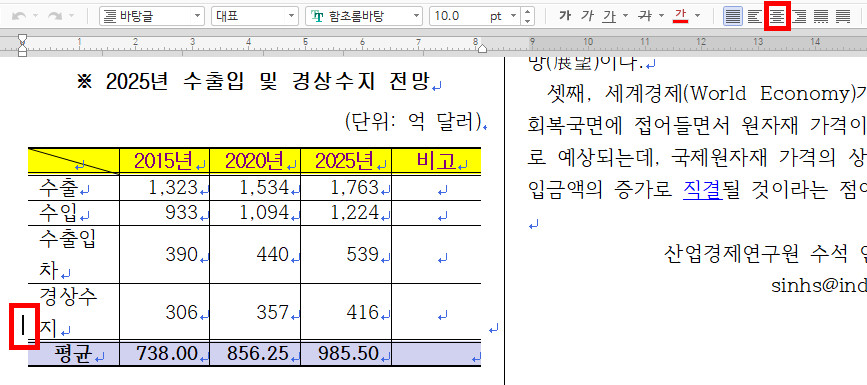Click the 수출 row label
Image resolution: width=867 pixels, height=385 pixels.
coord(59,188)
